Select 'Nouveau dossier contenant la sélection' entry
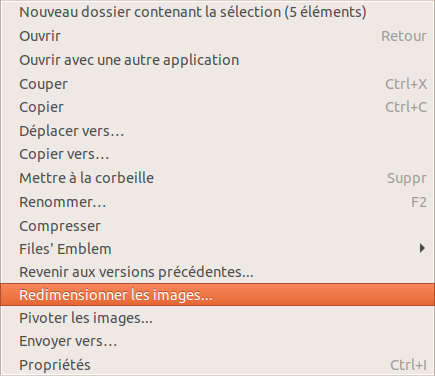The width and height of the screenshot is (435, 376). tap(217, 12)
